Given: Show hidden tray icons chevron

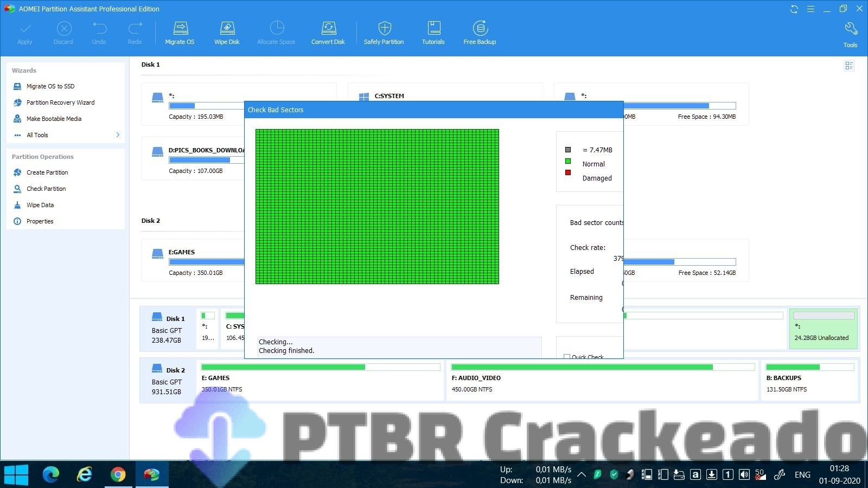Looking at the screenshot, I should (x=581, y=475).
